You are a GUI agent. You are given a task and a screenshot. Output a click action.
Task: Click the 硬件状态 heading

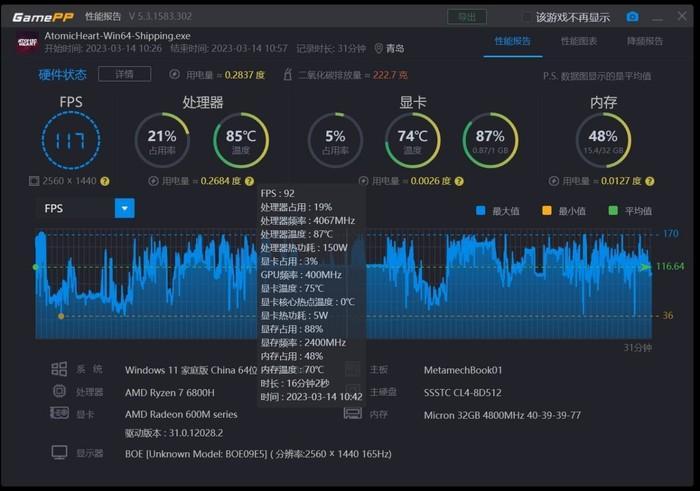(62, 75)
